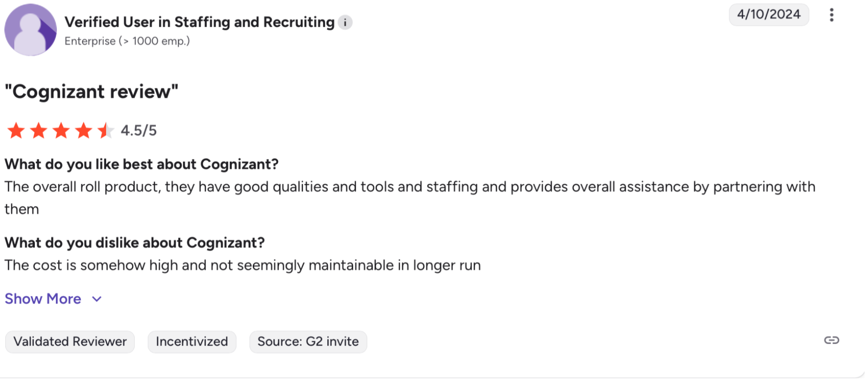Click the fourth rating star
The width and height of the screenshot is (868, 380).
click(x=84, y=130)
